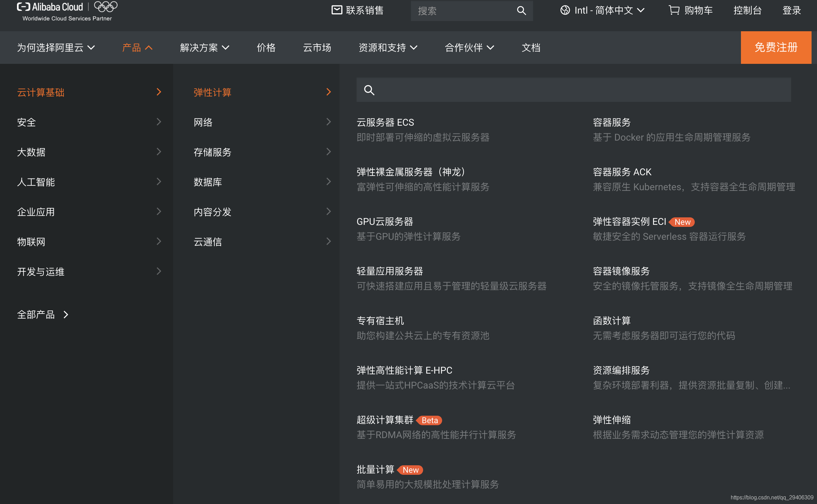Click the arrow next to 物联网
The image size is (817, 504).
[159, 241]
